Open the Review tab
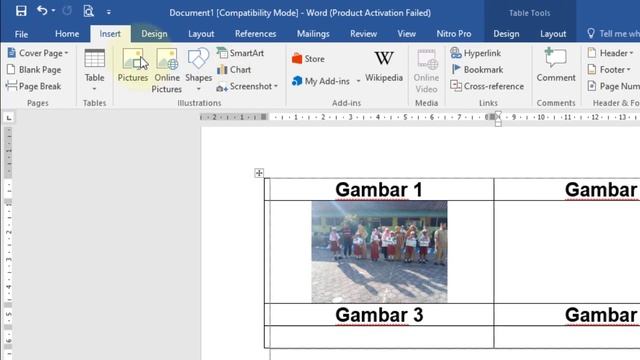 click(x=363, y=34)
